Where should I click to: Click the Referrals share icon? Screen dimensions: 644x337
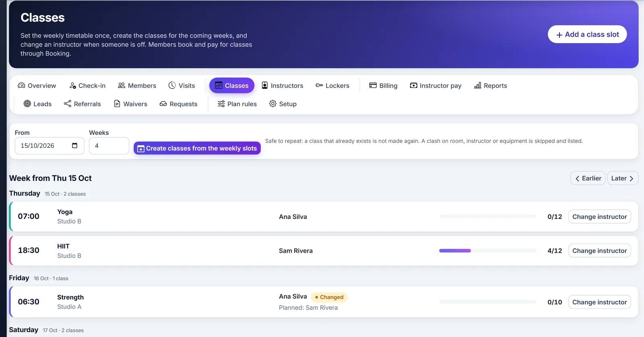pyautogui.click(x=68, y=103)
